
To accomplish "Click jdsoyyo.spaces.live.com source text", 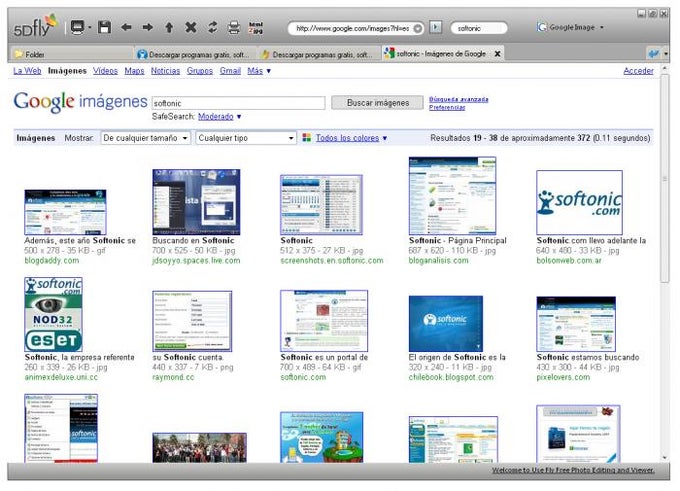I will (196, 261).
